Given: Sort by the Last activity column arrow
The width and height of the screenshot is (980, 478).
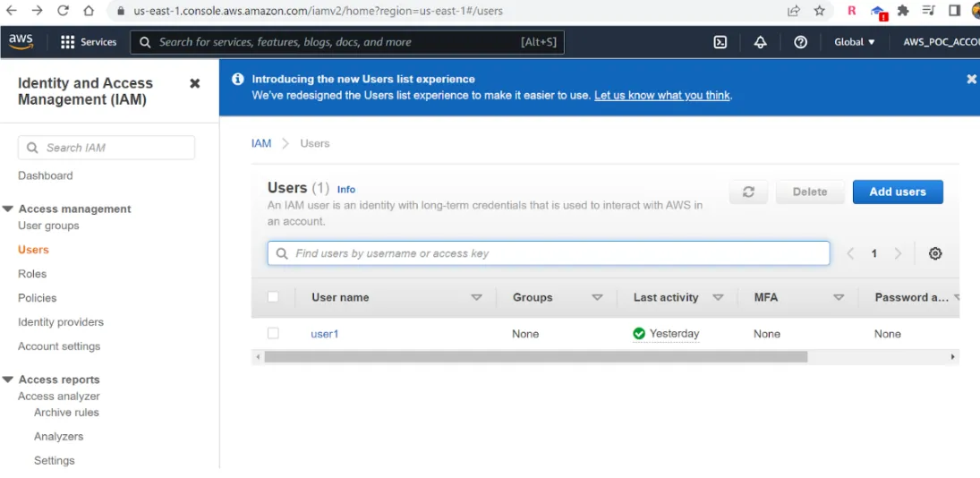Looking at the screenshot, I should pos(718,297).
